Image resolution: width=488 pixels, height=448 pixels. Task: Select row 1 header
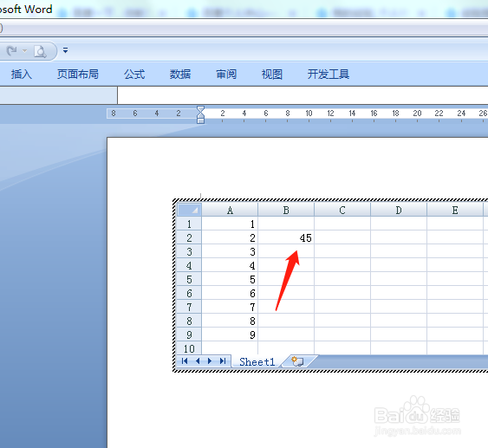point(189,224)
